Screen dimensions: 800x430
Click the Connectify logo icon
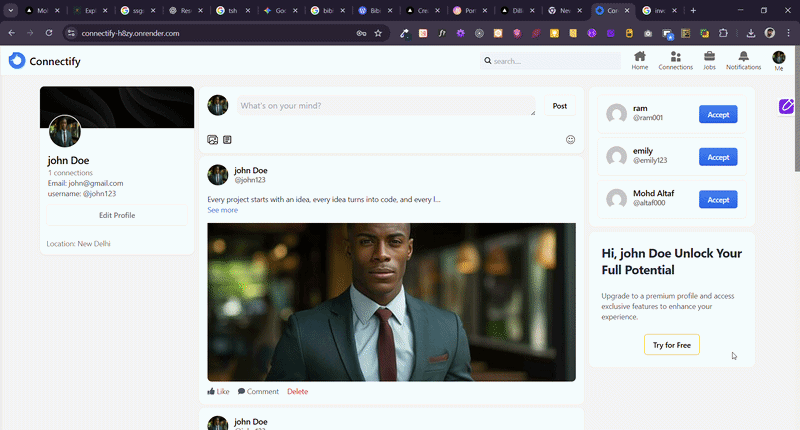coord(16,61)
